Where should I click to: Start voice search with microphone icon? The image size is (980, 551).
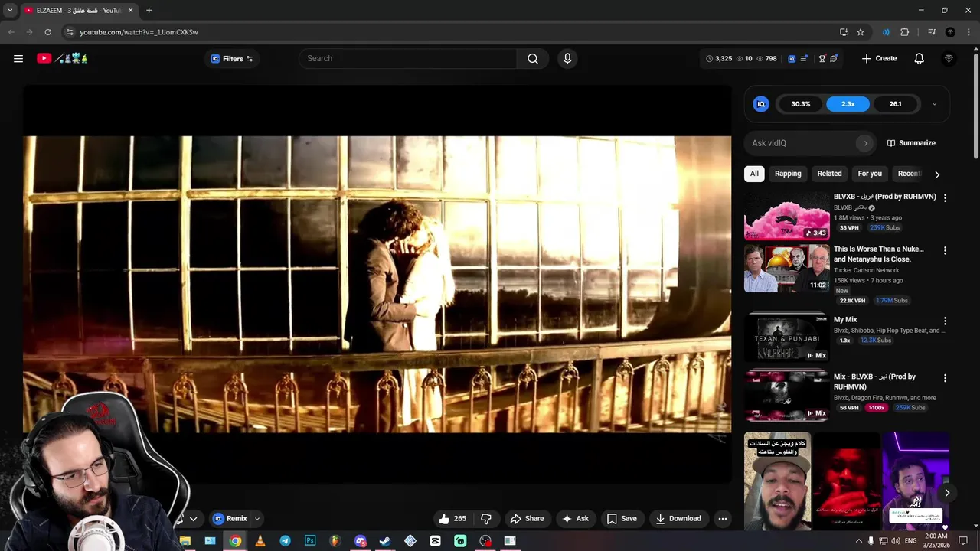(567, 58)
